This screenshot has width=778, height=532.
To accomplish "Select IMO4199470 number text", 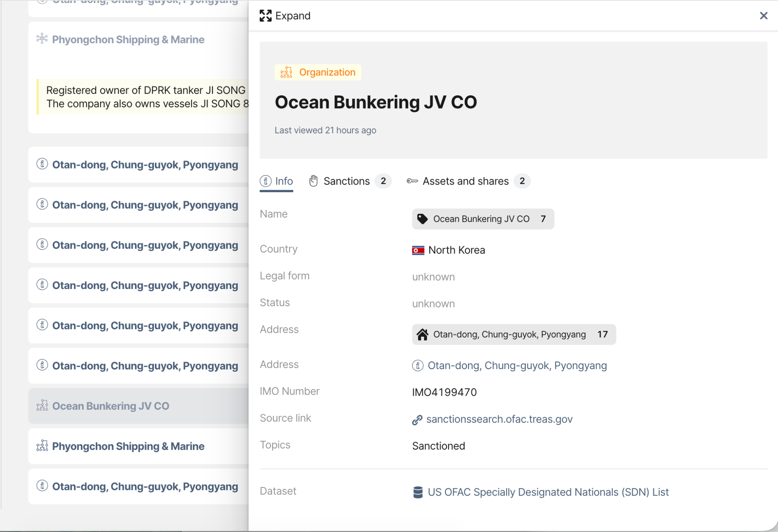I will [x=444, y=392].
